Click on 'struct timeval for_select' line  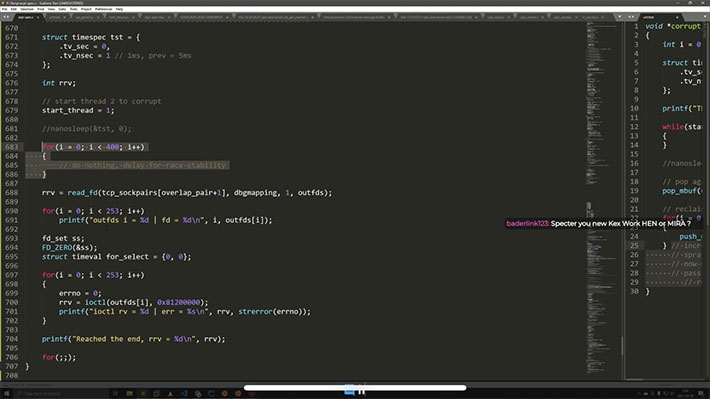[116, 257]
